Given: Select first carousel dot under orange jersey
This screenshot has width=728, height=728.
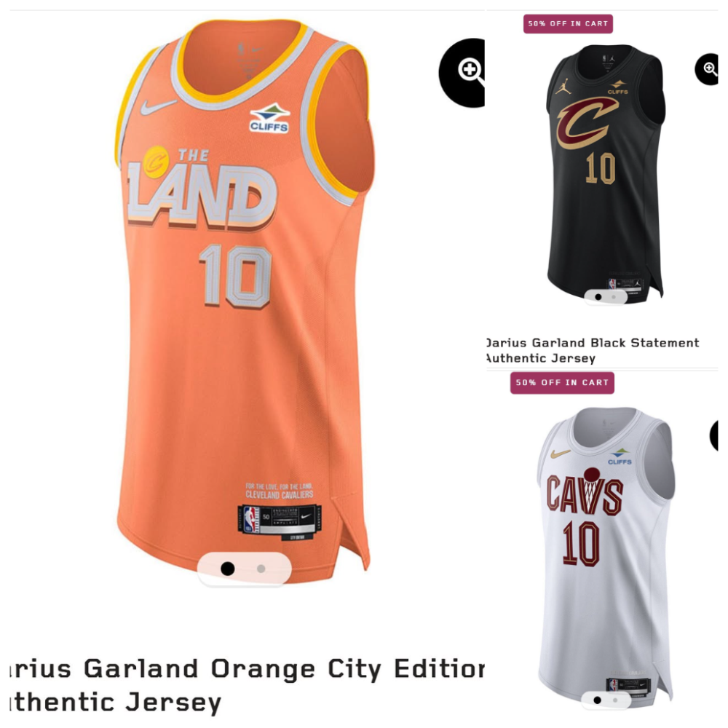Looking at the screenshot, I should click(227, 569).
